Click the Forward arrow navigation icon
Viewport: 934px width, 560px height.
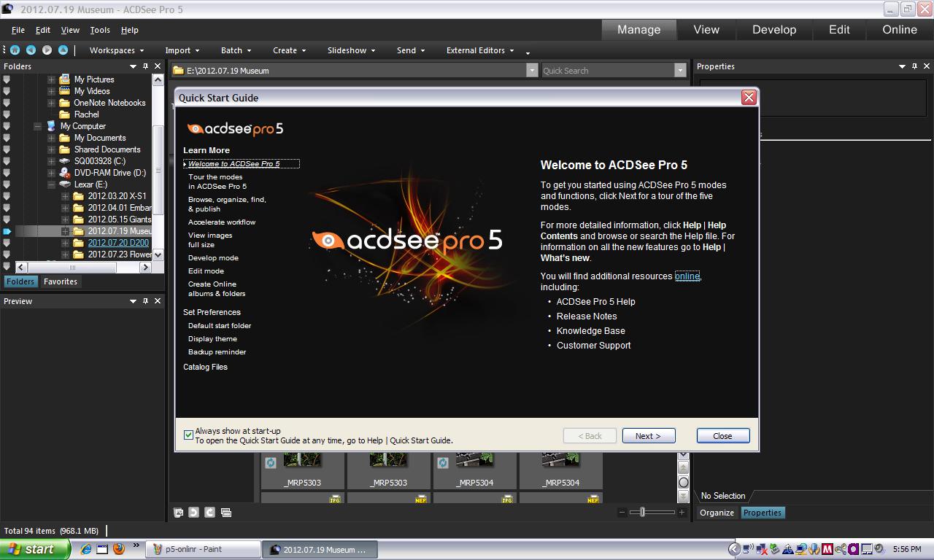47,50
